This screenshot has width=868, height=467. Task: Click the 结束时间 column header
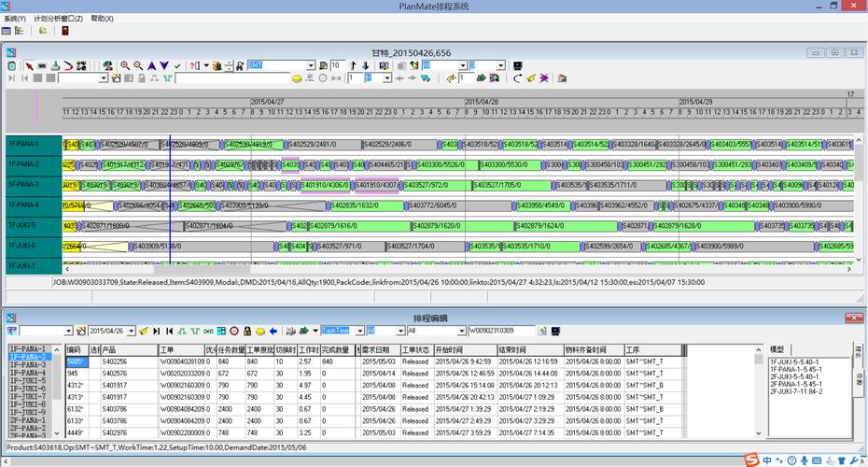click(x=530, y=350)
